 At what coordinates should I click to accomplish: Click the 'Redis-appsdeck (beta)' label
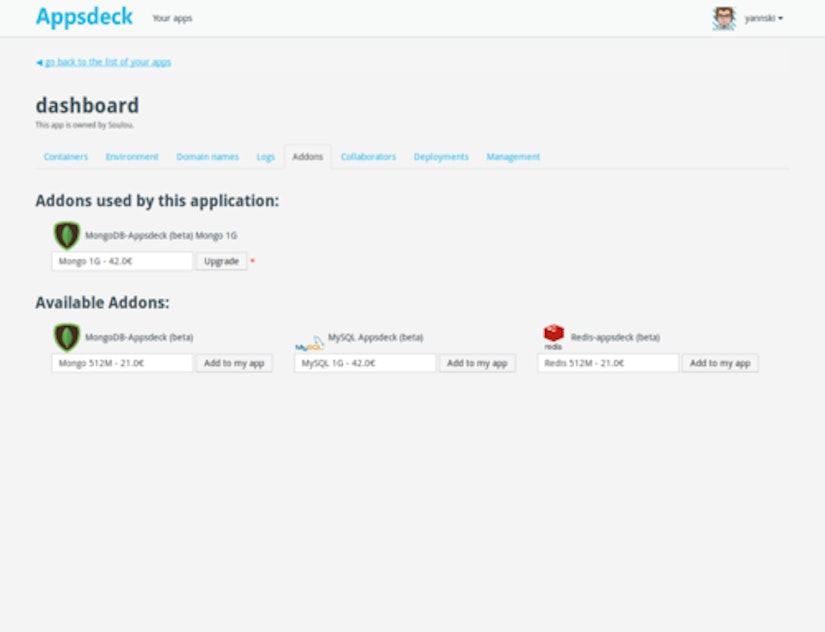click(x=615, y=337)
